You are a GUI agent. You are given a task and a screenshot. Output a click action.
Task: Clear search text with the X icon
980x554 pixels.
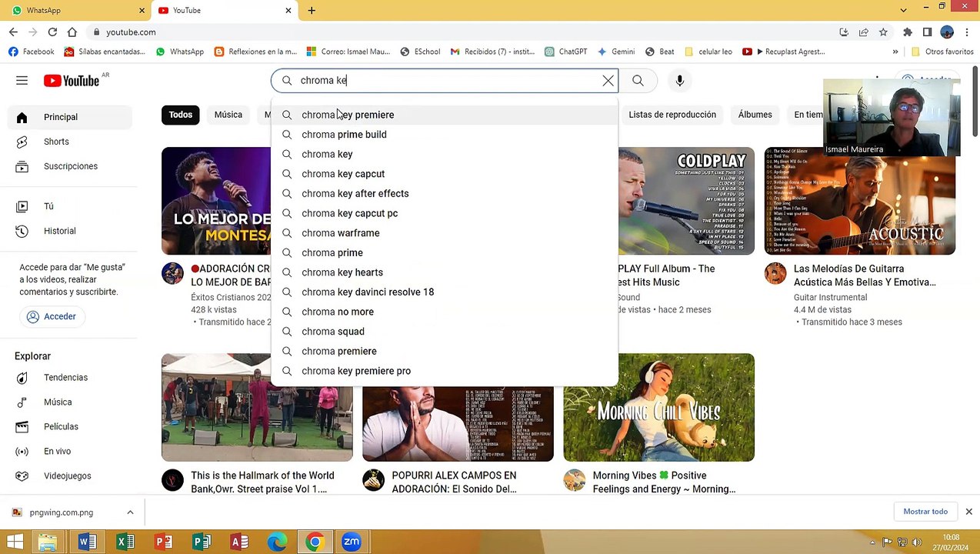pyautogui.click(x=608, y=80)
